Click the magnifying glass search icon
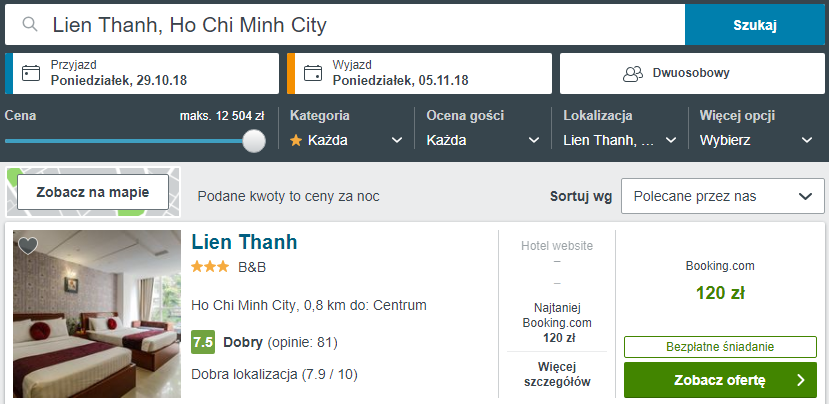The width and height of the screenshot is (829, 404). click(30, 24)
